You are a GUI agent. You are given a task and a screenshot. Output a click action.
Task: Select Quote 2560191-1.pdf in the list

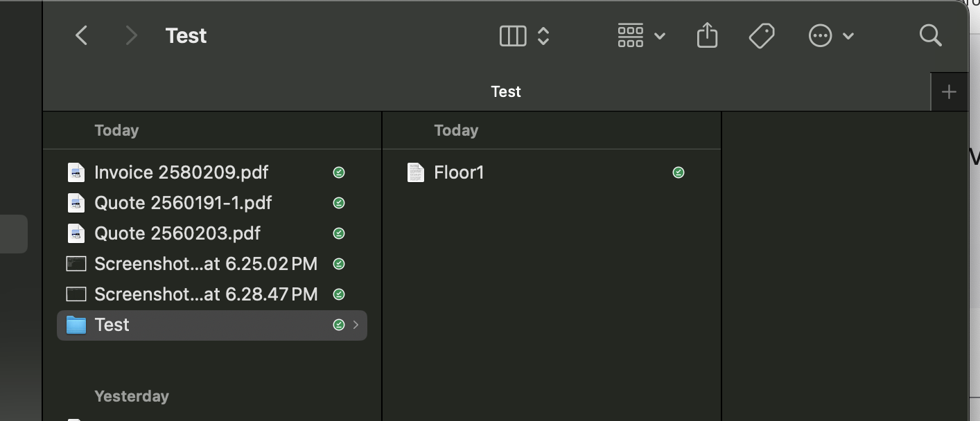pos(183,203)
